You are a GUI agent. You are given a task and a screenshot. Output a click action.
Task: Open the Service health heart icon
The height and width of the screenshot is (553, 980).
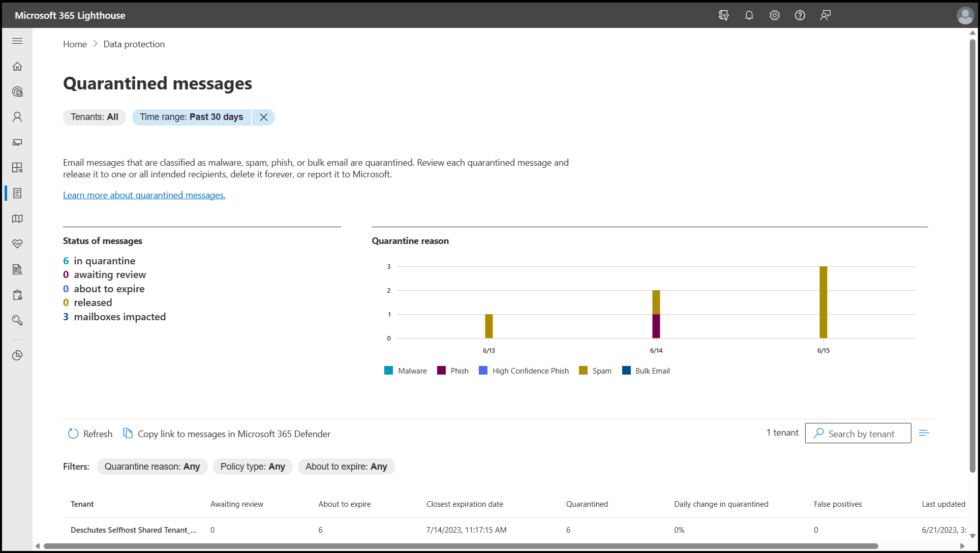click(17, 244)
